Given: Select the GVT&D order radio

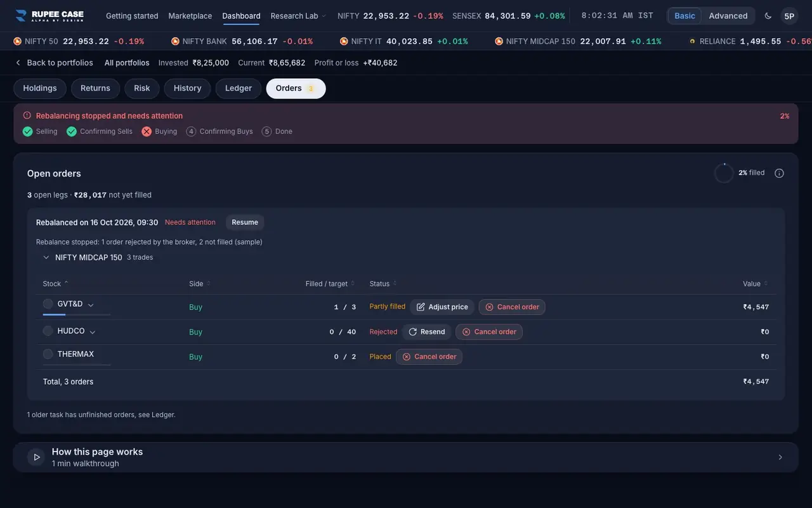Looking at the screenshot, I should 48,304.
